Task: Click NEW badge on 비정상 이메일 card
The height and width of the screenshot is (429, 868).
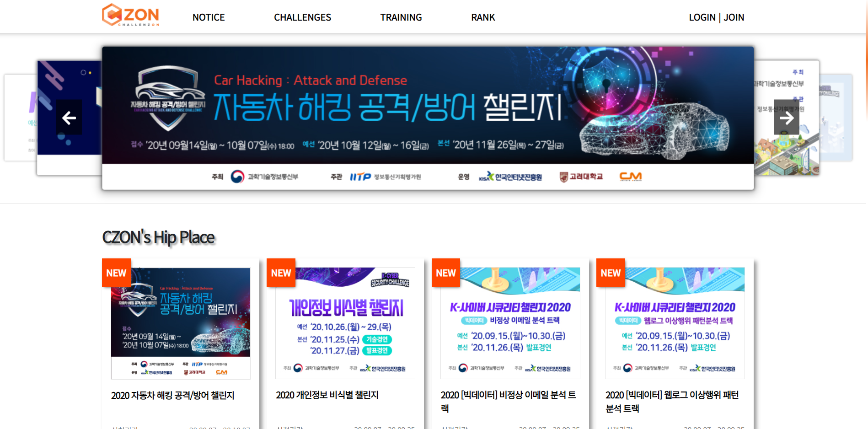Action: tap(445, 273)
